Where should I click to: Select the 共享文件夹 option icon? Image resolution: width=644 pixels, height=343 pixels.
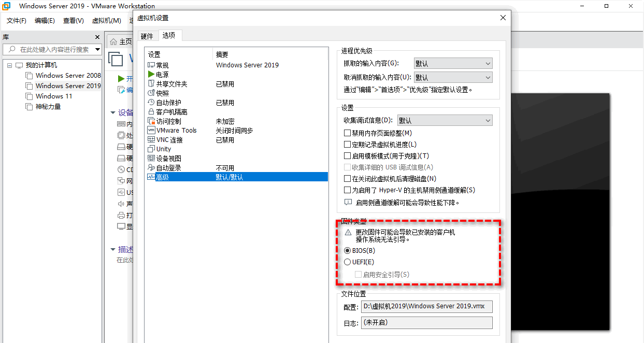[x=151, y=84]
